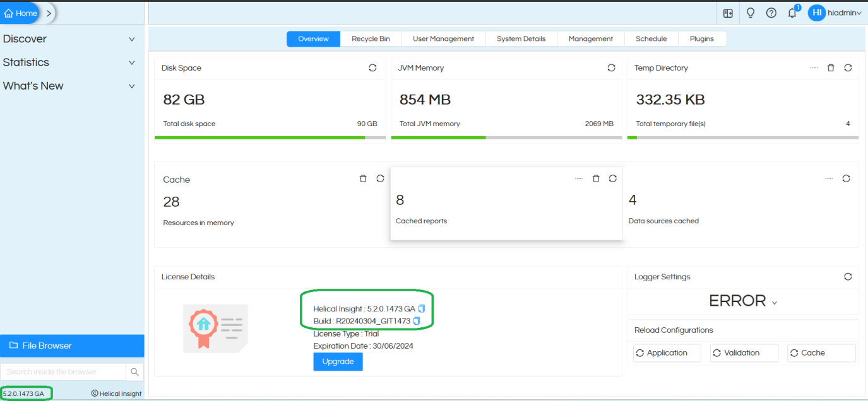Open the ERROR log level dropdown
This screenshot has height=401, width=868.
(x=743, y=301)
